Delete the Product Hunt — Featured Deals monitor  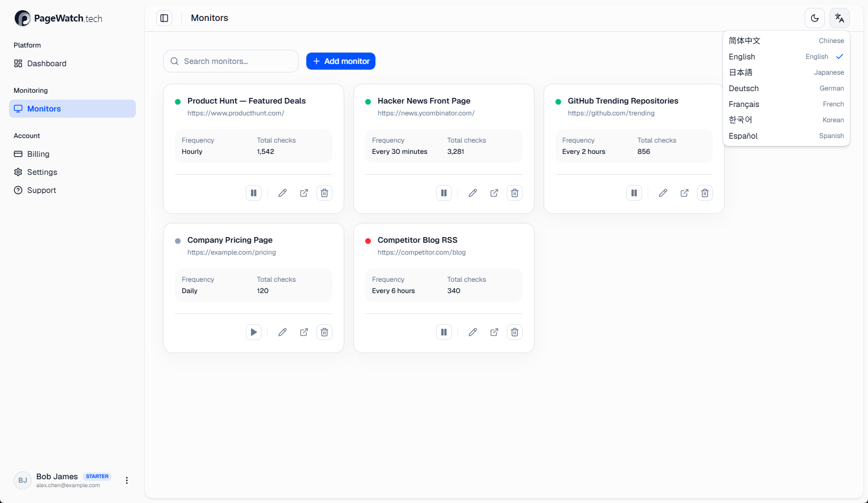click(x=324, y=193)
